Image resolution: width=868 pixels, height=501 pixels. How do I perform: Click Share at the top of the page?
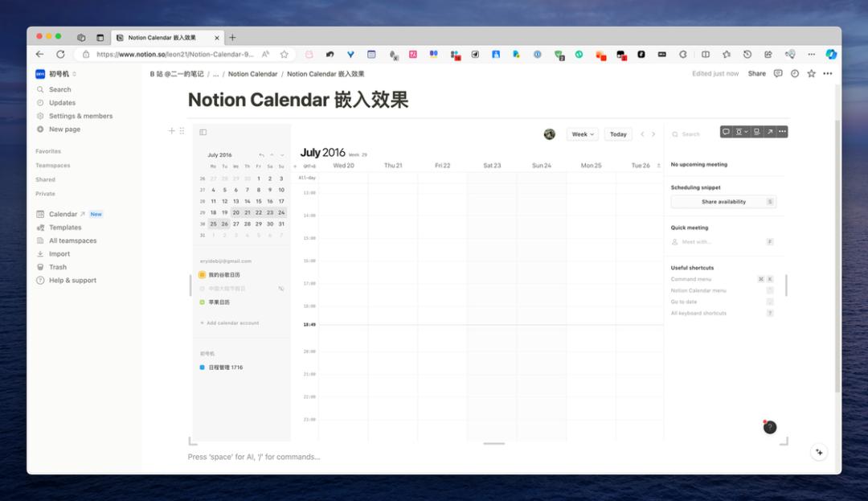click(x=757, y=74)
